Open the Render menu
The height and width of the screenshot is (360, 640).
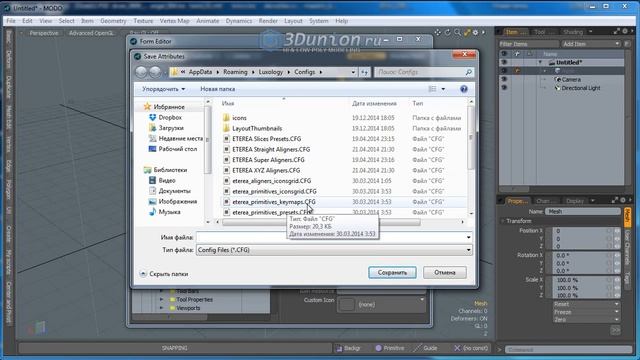point(268,21)
